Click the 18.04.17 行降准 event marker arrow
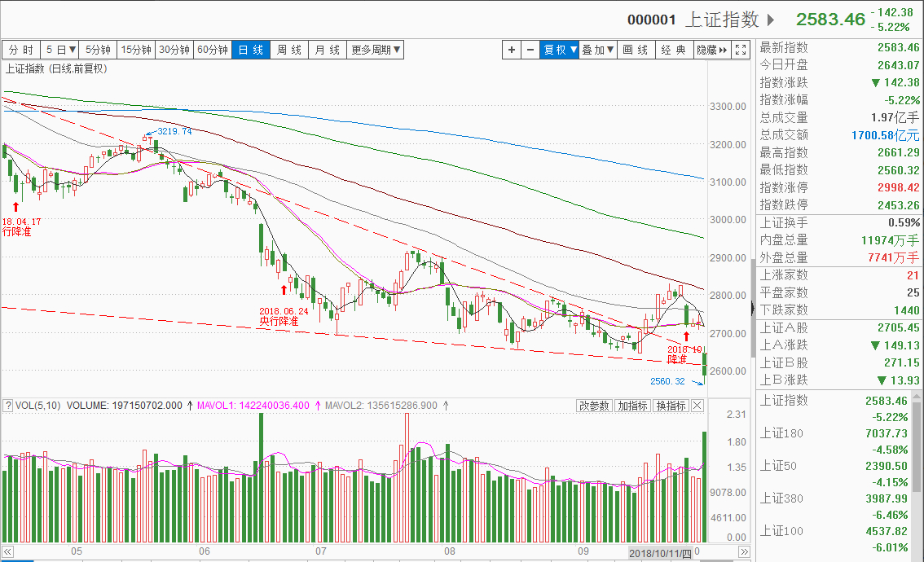 (16, 207)
